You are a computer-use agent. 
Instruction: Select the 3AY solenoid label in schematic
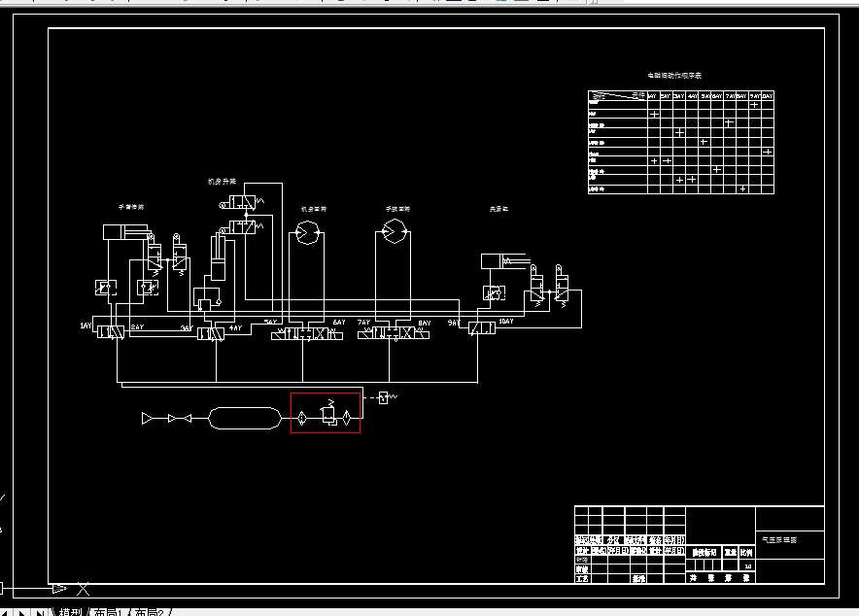[187, 328]
